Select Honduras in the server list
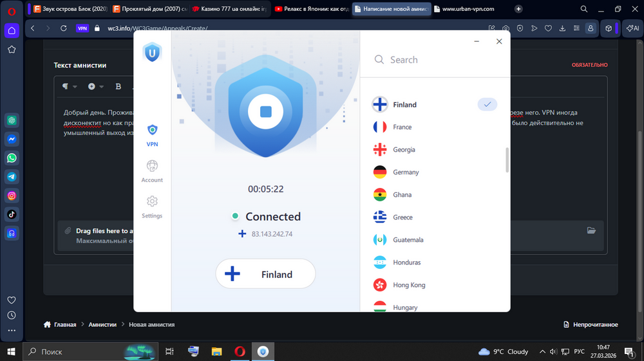Image resolution: width=644 pixels, height=361 pixels. [x=435, y=263]
